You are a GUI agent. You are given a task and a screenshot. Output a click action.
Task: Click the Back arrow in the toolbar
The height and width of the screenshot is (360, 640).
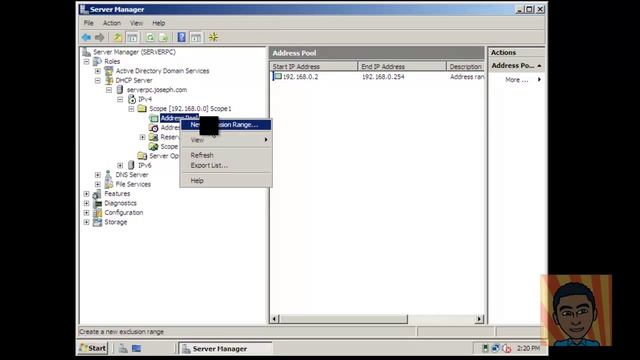click(x=86, y=38)
